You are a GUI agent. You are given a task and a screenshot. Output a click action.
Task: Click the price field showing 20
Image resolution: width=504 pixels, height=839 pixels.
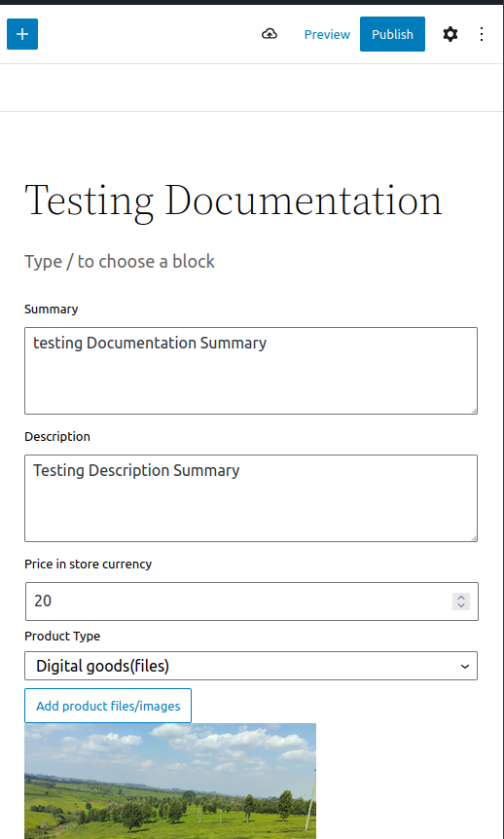(251, 602)
